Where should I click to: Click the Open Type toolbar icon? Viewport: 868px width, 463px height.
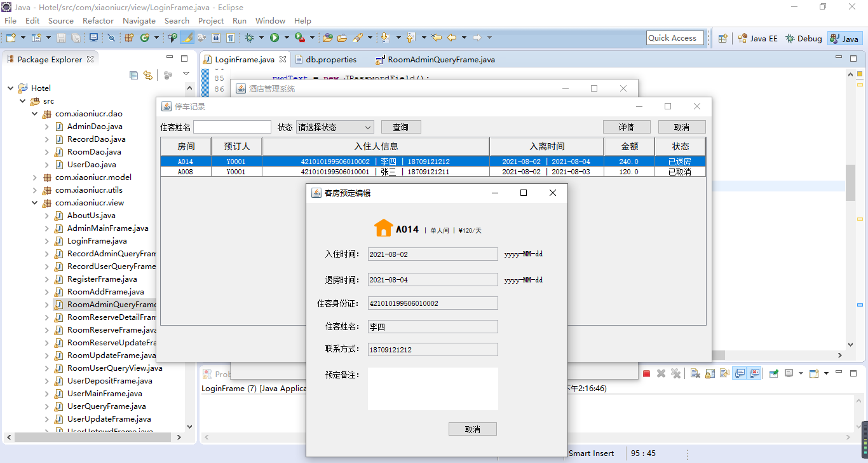pyautogui.click(x=328, y=38)
